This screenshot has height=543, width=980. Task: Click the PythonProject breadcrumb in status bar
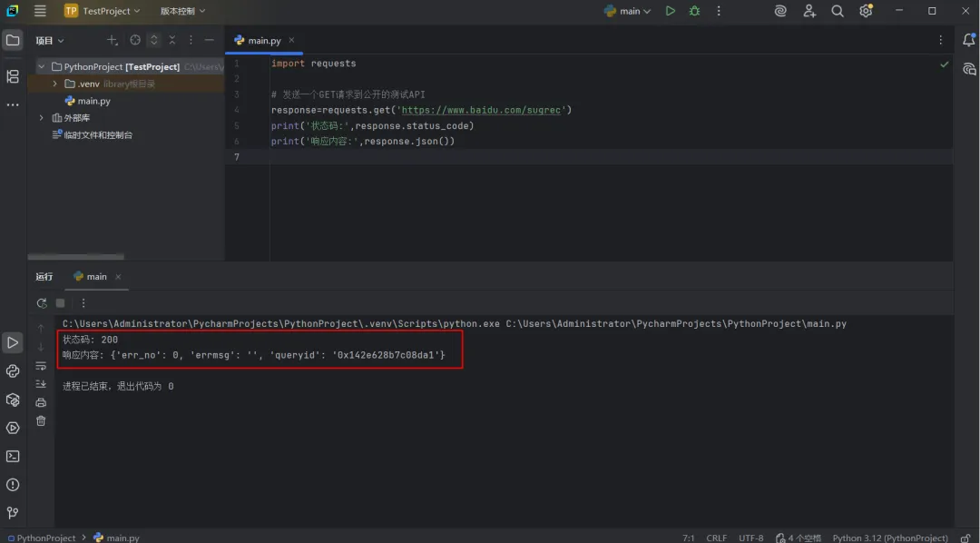pos(42,538)
